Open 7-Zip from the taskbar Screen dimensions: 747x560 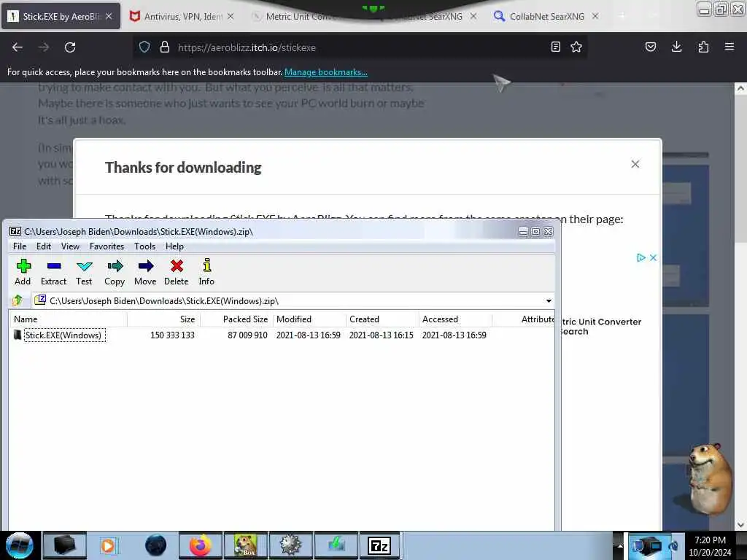pos(379,545)
